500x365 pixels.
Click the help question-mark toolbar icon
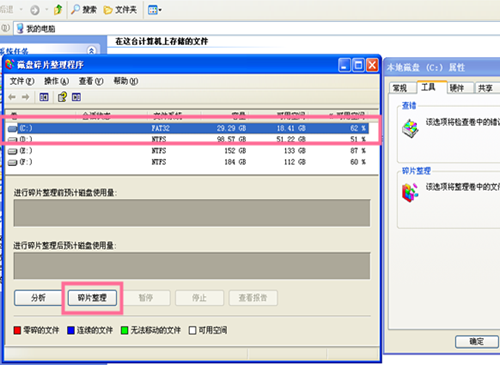click(62, 97)
